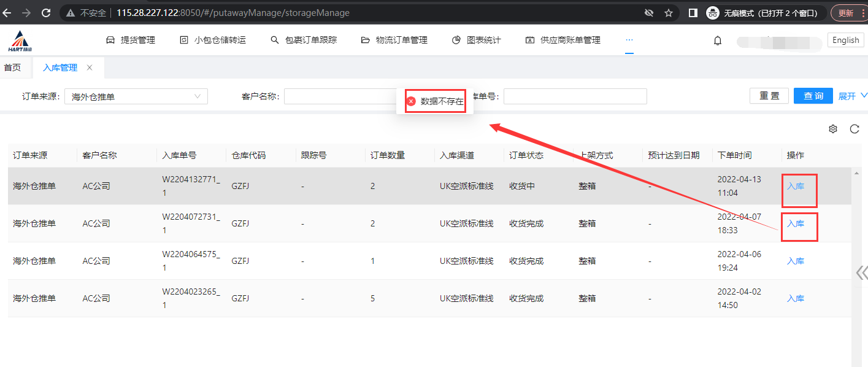This screenshot has width=868, height=367.
Task: Click the browser reload button
Action: pos(46,12)
